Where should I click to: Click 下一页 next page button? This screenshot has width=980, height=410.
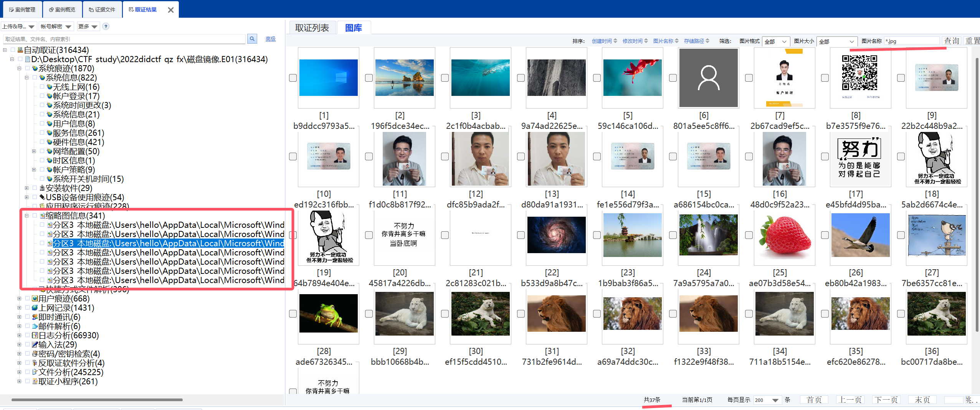click(886, 400)
